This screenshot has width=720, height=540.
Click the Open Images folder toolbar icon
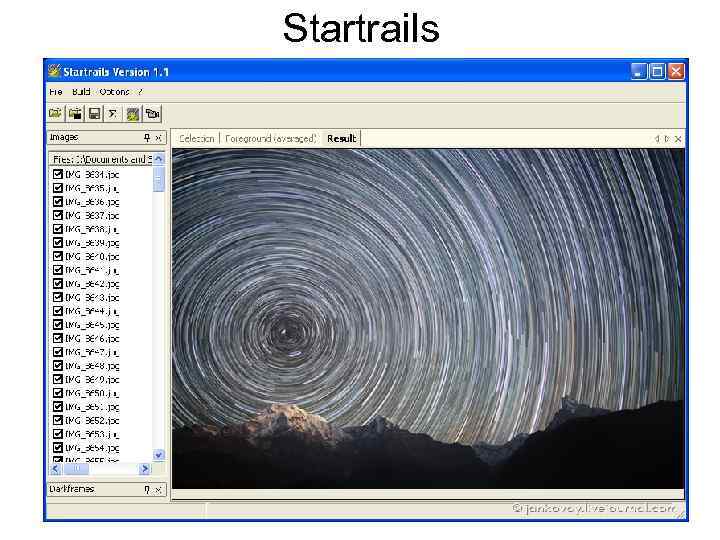click(x=56, y=113)
